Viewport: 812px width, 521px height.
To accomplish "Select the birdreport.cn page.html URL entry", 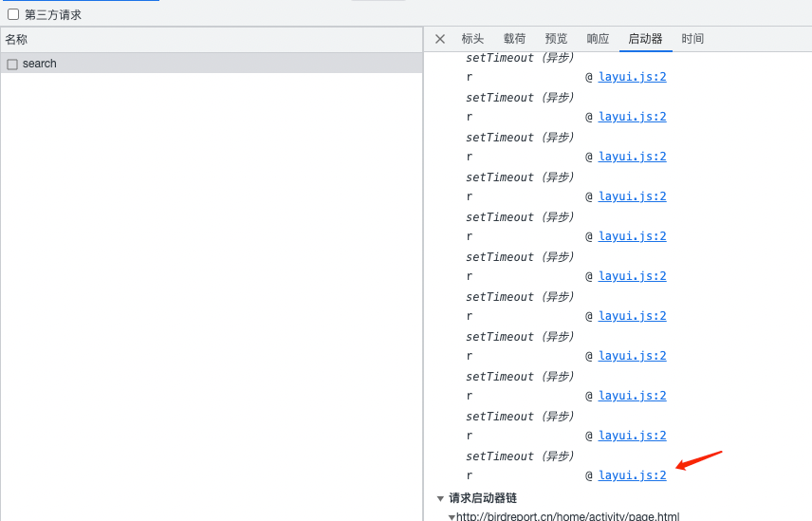I will pos(567,516).
